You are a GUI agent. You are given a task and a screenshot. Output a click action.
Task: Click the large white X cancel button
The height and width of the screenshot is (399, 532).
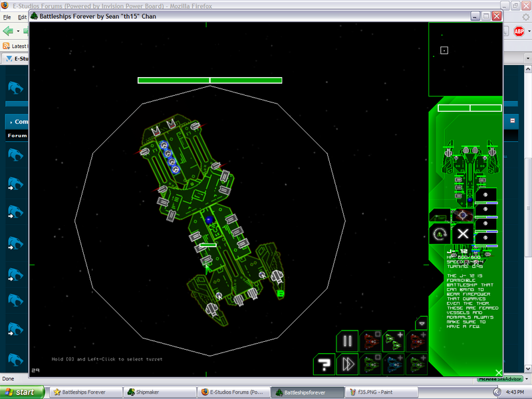[x=463, y=234]
